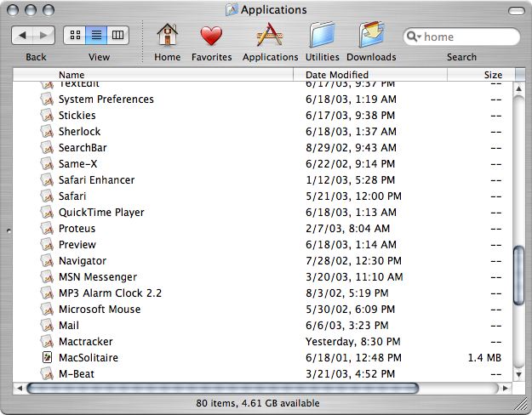Viewport: 532px width, 415px height.
Task: Select MP3 Alarm Clock 2.2 icon
Action: pos(47,293)
